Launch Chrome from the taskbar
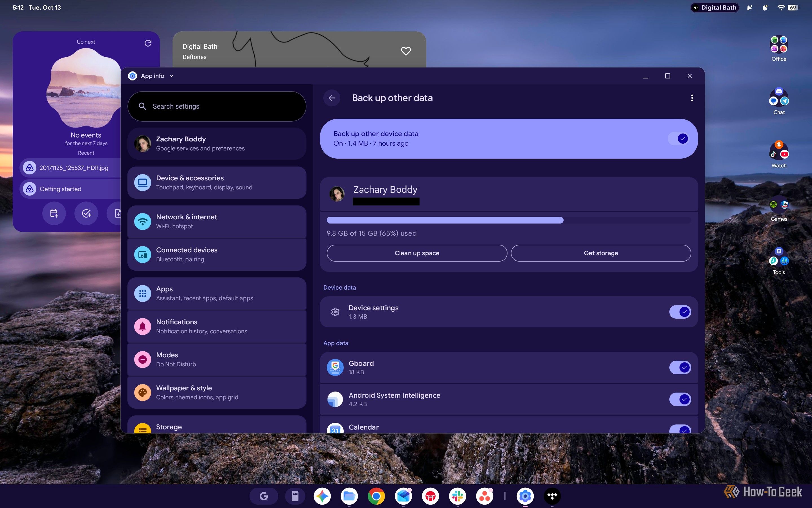The width and height of the screenshot is (812, 508). coord(376,496)
